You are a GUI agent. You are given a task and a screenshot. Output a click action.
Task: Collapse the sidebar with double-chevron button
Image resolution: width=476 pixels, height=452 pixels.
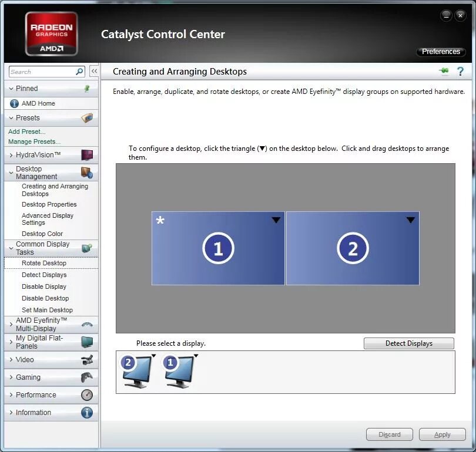(94, 72)
